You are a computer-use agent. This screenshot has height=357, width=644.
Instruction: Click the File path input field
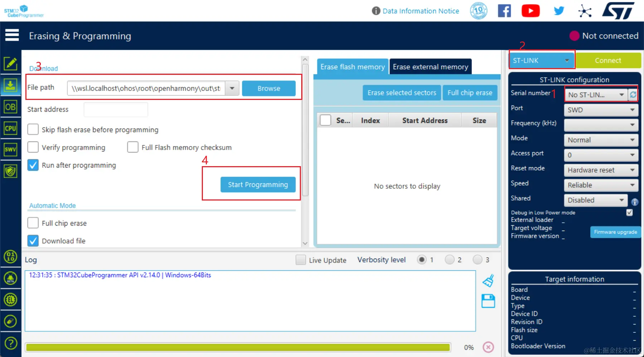pos(146,88)
